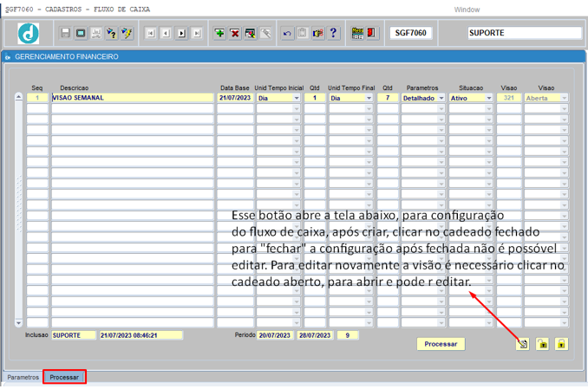This screenshot has height=389, width=588.
Task: Click the greyed pencil edit icon
Action: pos(266,33)
